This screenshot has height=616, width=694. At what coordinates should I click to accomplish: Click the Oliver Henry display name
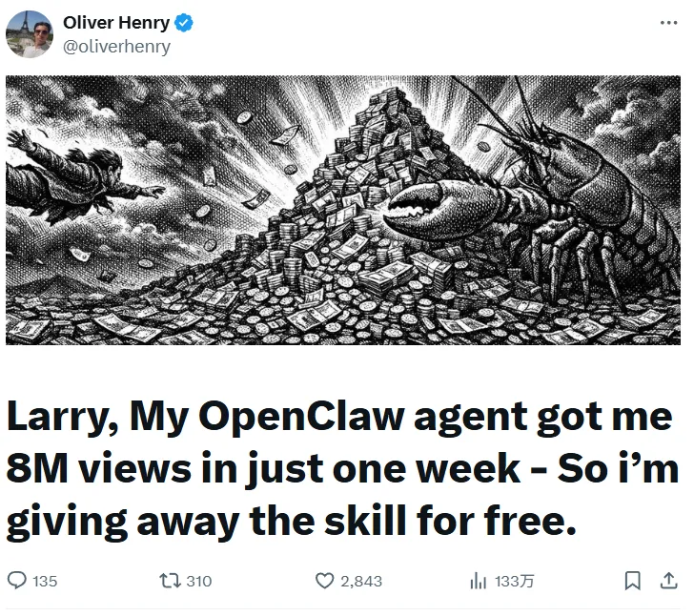116,23
